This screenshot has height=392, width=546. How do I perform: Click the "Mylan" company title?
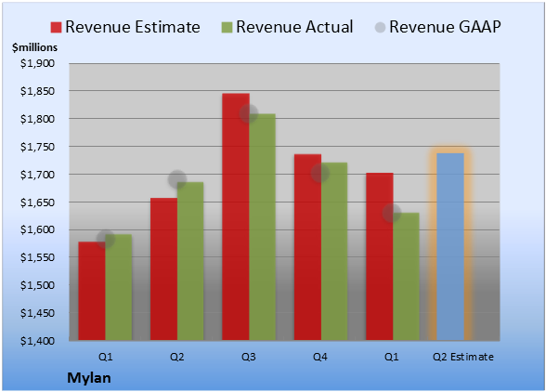pyautogui.click(x=89, y=378)
